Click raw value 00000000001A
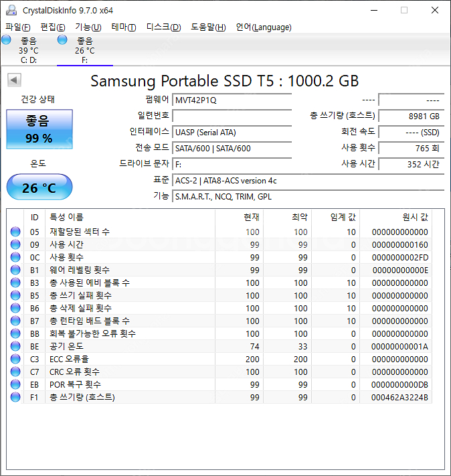 [x=399, y=346]
